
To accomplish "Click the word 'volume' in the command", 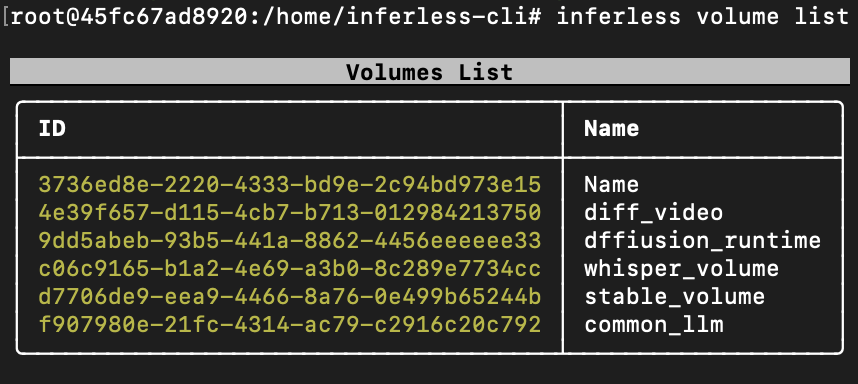I will pos(738,17).
